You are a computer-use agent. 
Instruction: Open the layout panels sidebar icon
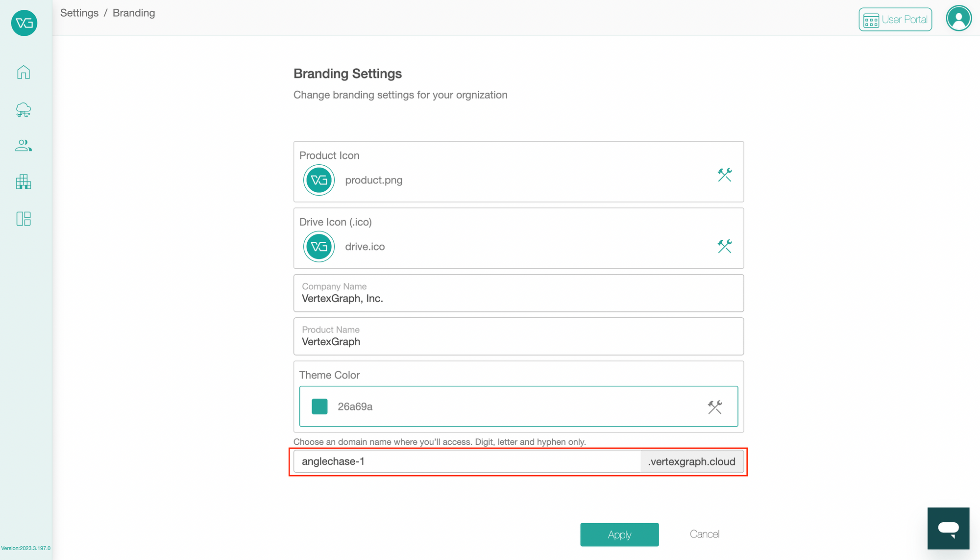[x=24, y=219]
